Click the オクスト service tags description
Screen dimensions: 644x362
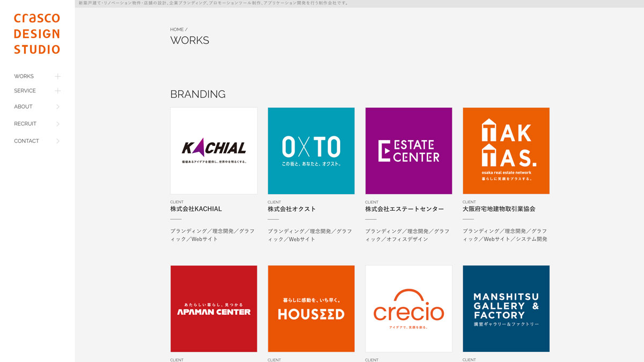point(310,235)
